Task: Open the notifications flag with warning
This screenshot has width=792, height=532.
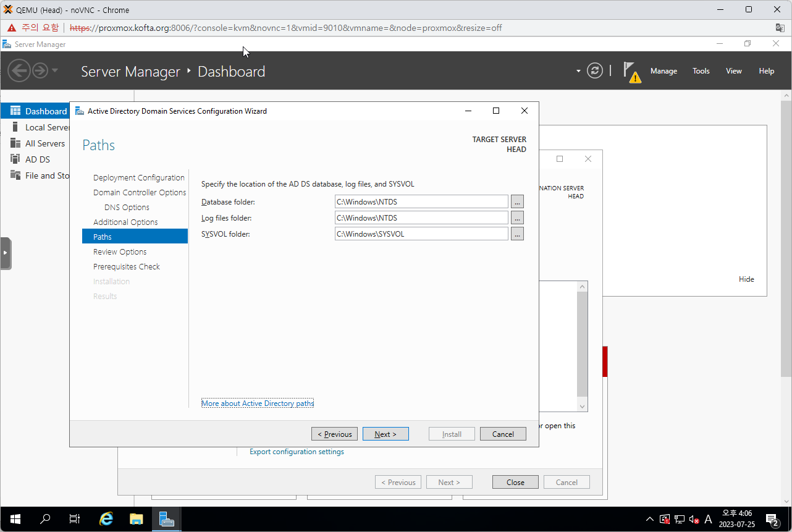Action: (x=631, y=72)
